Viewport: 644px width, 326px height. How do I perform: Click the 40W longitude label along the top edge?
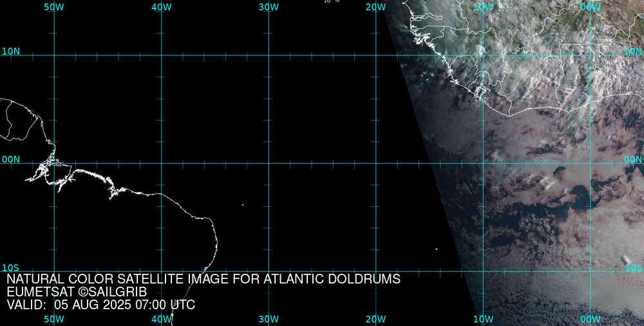[x=162, y=7]
